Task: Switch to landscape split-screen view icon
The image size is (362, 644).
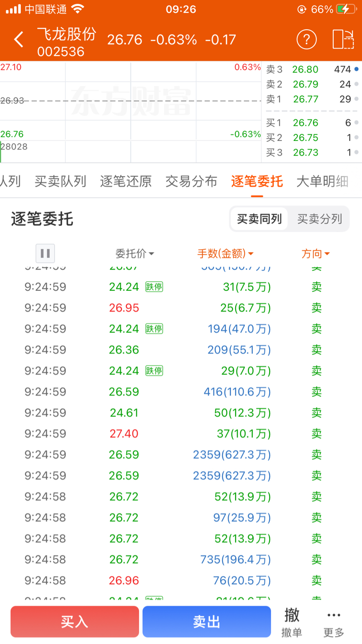Action: 343,39
